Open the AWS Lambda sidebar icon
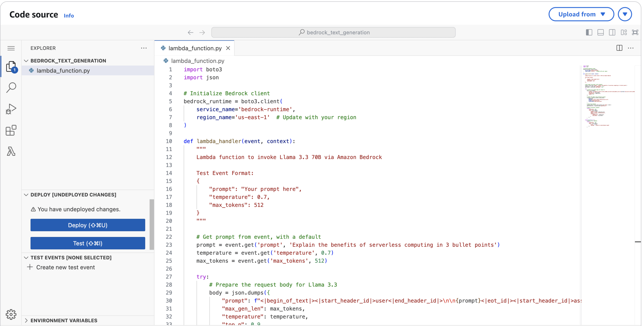This screenshot has height=326, width=644. (11, 151)
